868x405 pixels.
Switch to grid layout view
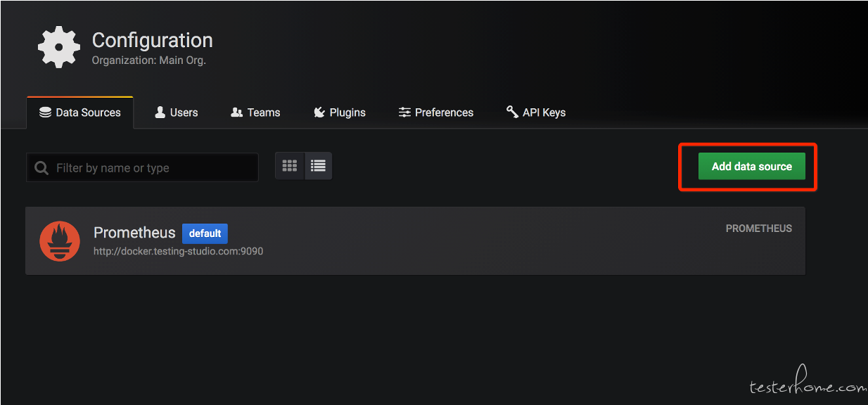pyautogui.click(x=290, y=166)
